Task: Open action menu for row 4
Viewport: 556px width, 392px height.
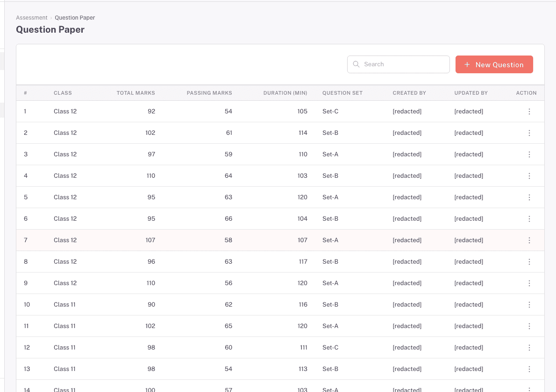Action: tap(529, 176)
